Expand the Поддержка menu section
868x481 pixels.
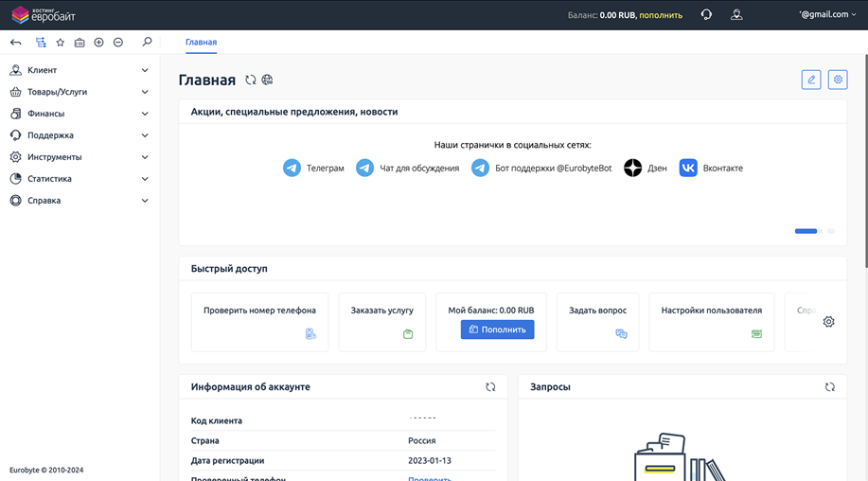[x=80, y=135]
